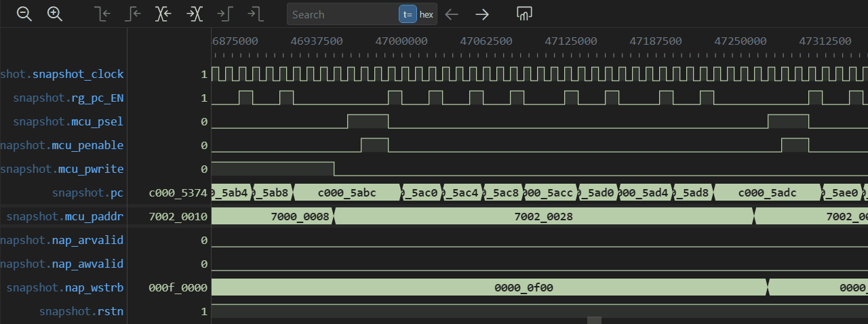Toggle the t= time search mode
868x324 pixels.
[x=408, y=14]
